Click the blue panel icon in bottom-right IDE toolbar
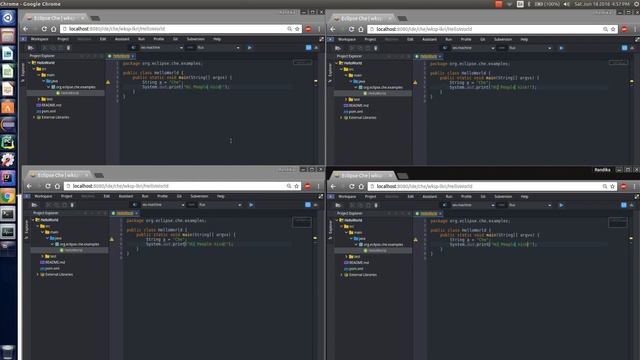The image size is (640, 360). tap(624, 205)
